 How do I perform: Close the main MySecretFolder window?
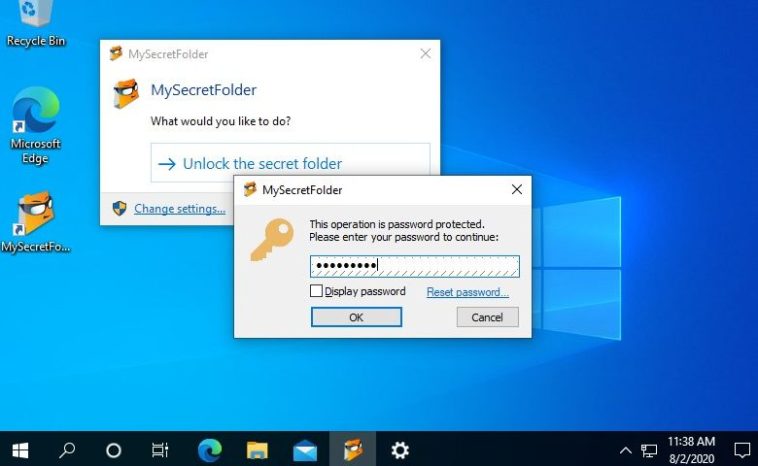coord(425,54)
